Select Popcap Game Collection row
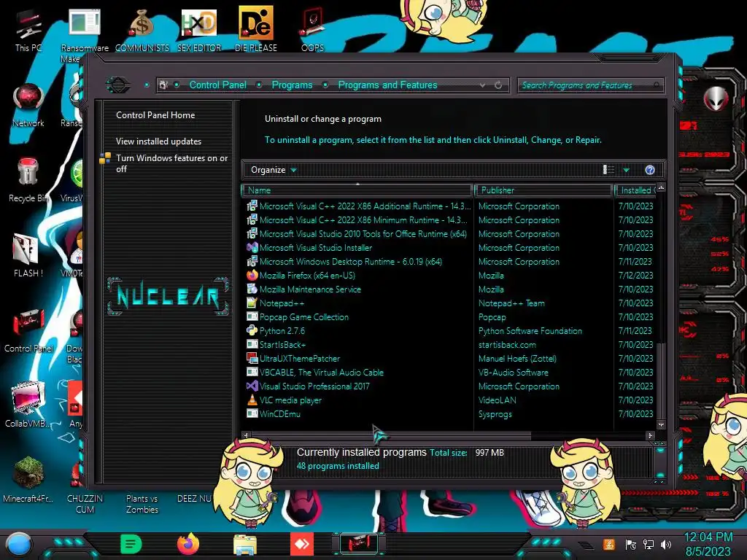The image size is (747, 560). pyautogui.click(x=304, y=316)
